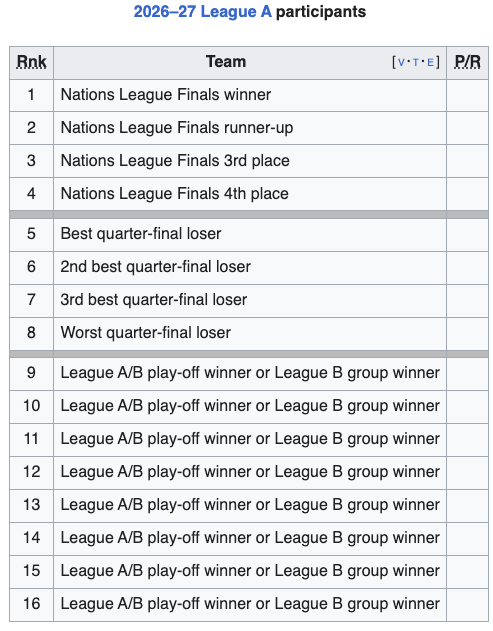The image size is (493, 631).
Task: Click rank number 12 cell
Action: [x=31, y=472]
